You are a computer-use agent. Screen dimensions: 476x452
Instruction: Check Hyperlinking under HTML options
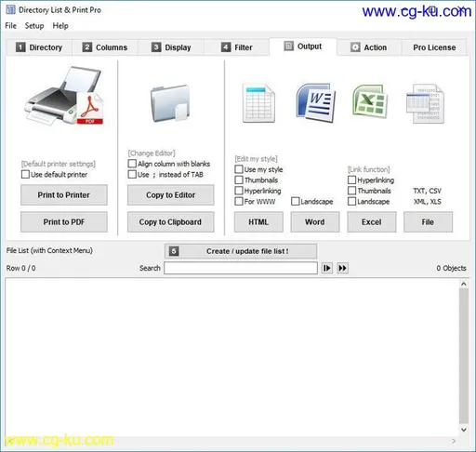tap(239, 191)
